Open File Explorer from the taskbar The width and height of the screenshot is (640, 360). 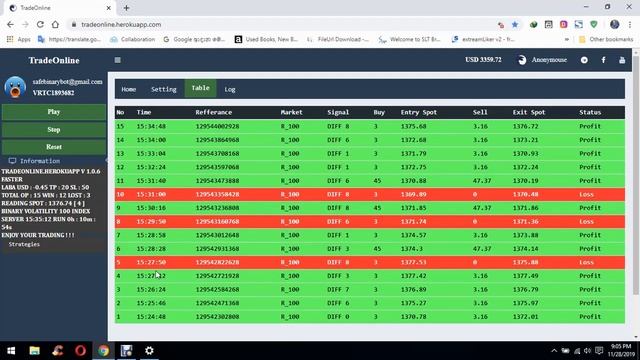(34, 351)
